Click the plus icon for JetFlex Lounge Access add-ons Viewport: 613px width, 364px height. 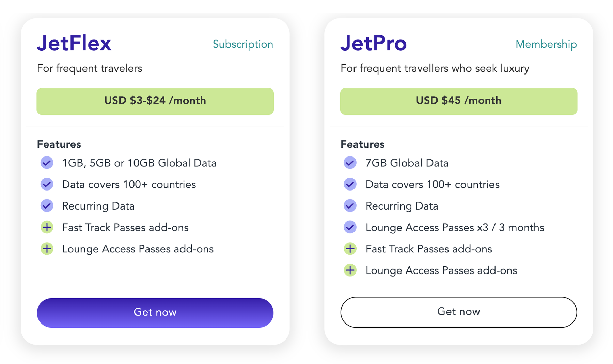[x=47, y=249]
